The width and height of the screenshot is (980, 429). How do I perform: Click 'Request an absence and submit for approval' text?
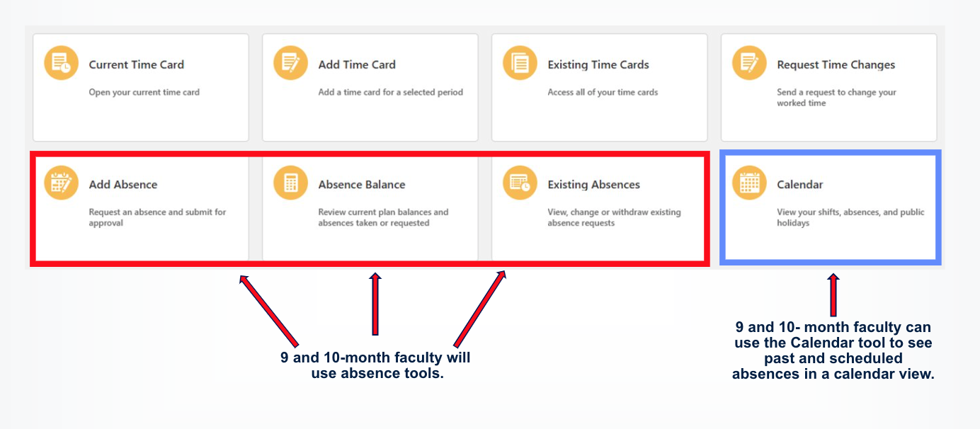click(x=157, y=217)
